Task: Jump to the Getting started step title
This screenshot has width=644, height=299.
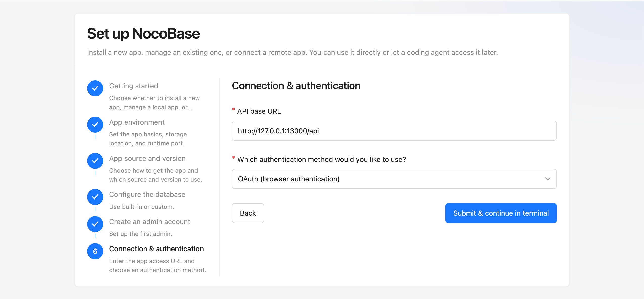Action: (x=134, y=86)
